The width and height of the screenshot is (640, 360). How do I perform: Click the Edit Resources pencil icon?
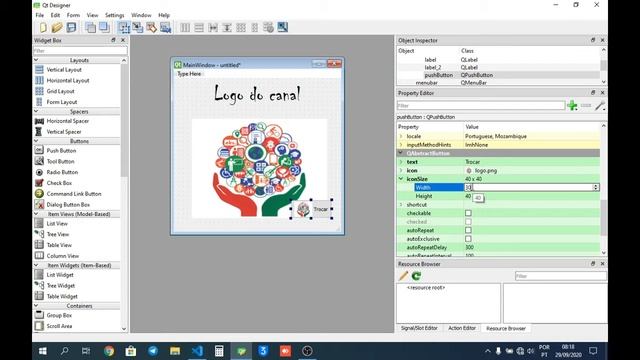(x=403, y=276)
